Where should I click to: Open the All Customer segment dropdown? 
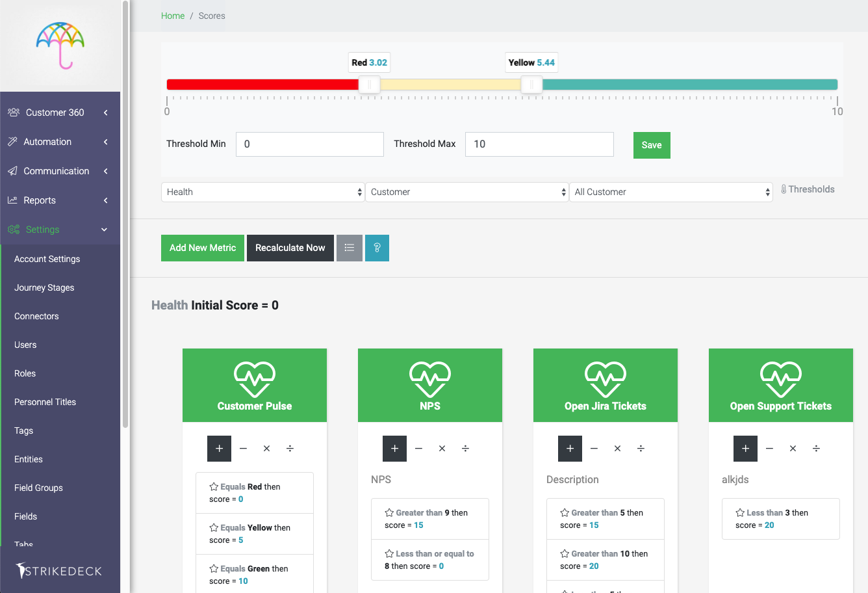pyautogui.click(x=671, y=192)
